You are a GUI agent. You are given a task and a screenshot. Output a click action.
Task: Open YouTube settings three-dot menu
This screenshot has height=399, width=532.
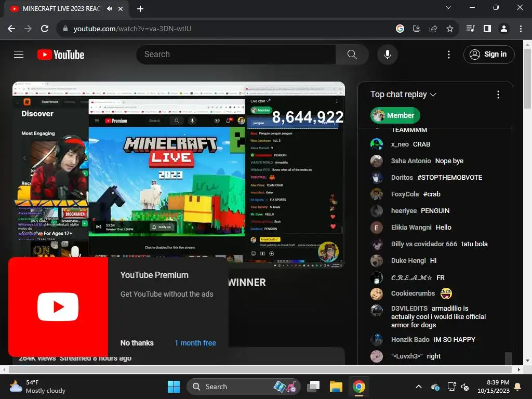tap(448, 55)
